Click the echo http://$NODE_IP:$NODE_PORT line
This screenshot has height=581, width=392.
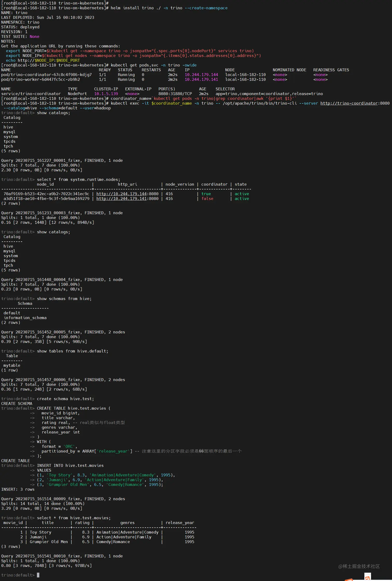43,60
